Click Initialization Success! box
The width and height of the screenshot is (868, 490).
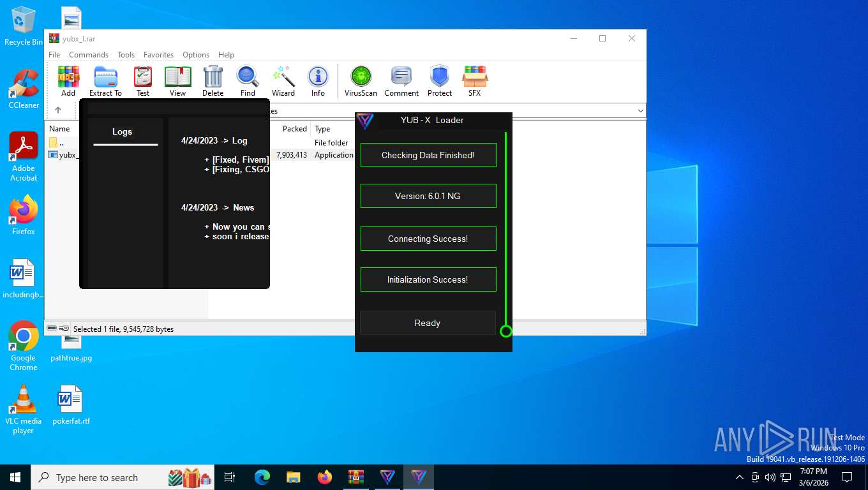tap(428, 279)
